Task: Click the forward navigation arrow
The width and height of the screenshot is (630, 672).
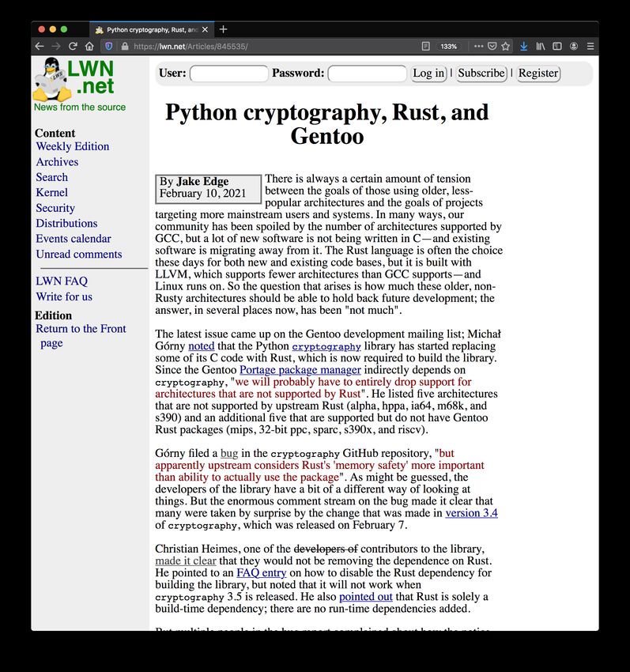Action: 56,47
